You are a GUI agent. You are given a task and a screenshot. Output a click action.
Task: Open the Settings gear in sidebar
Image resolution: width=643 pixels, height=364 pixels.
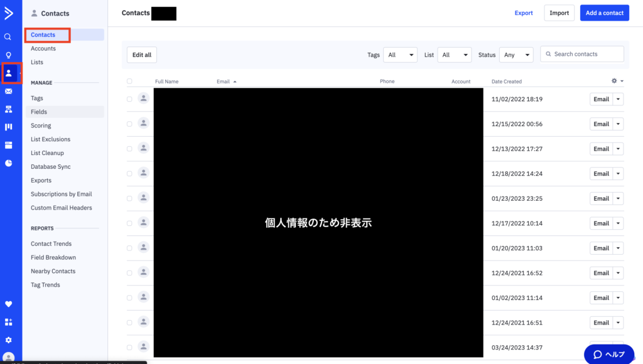(x=9, y=340)
